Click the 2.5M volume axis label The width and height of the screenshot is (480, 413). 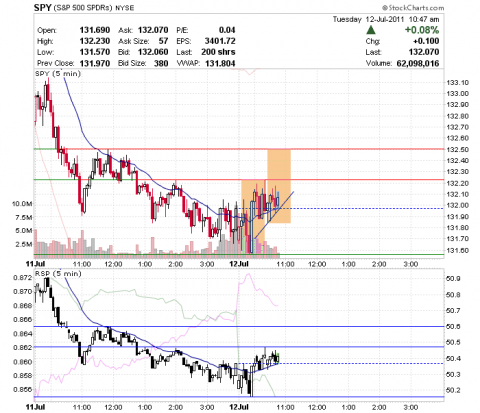coord(24,244)
